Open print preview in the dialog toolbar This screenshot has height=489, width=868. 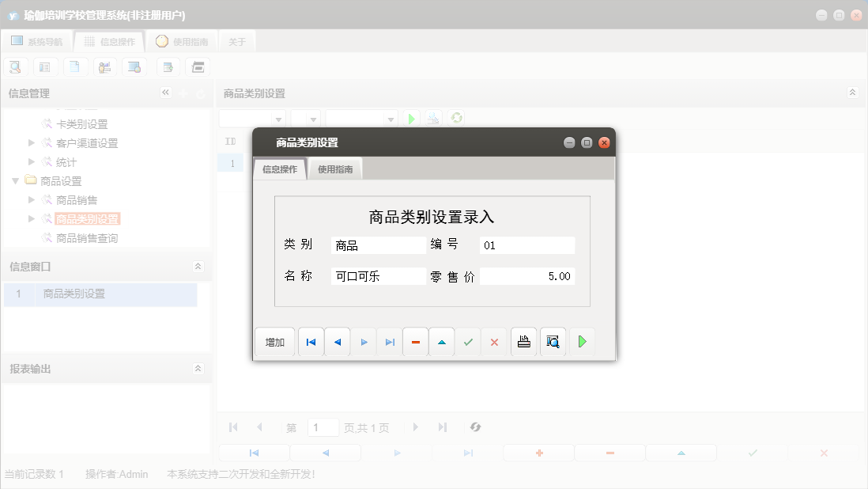(553, 341)
